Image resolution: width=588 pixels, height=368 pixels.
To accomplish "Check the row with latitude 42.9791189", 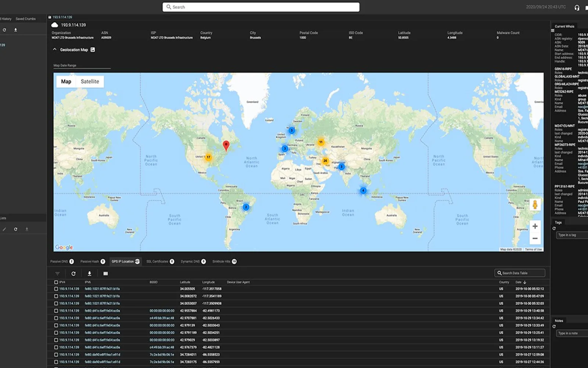I will tap(56, 333).
